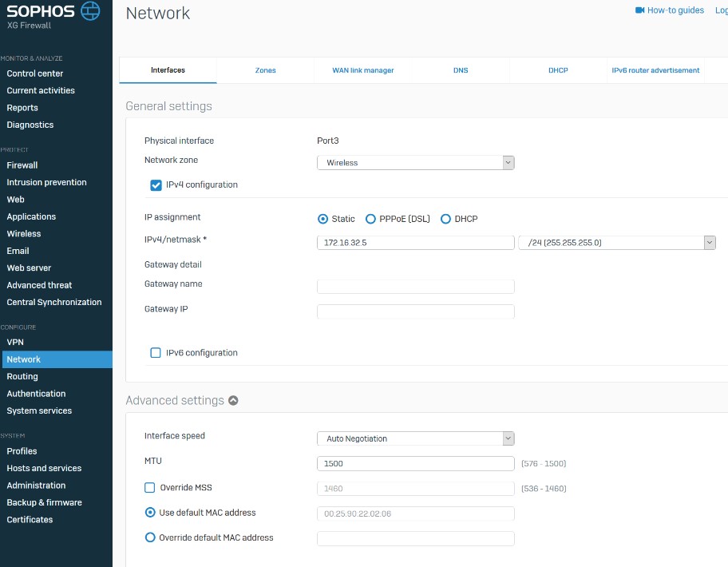Screen dimensions: 728x567
Task: Click the How-to guides video icon
Action: [639, 10]
